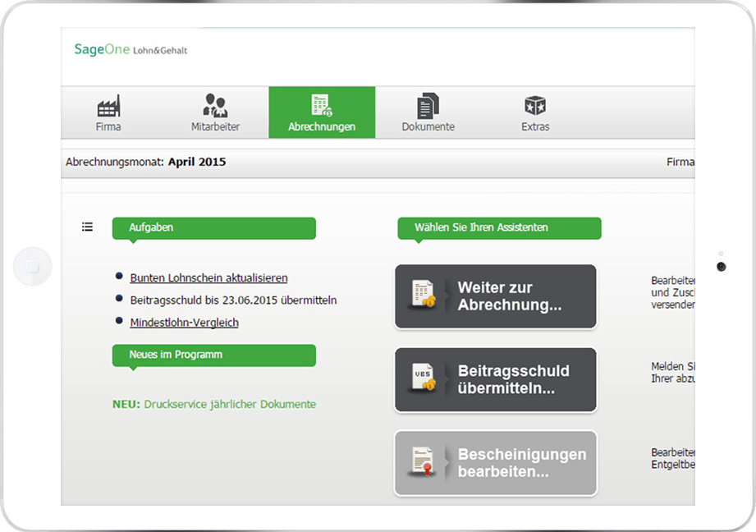Open Bunten Lohnschein aktualisieren link
The image size is (756, 532).
click(x=208, y=278)
